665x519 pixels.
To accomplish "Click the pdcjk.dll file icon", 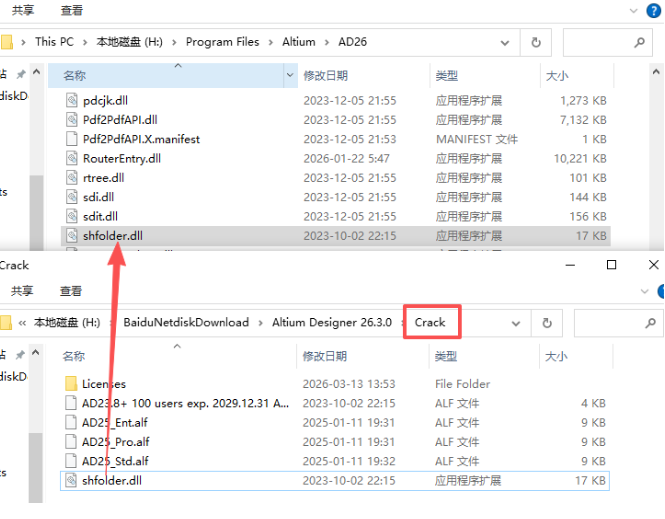I will pos(71,100).
